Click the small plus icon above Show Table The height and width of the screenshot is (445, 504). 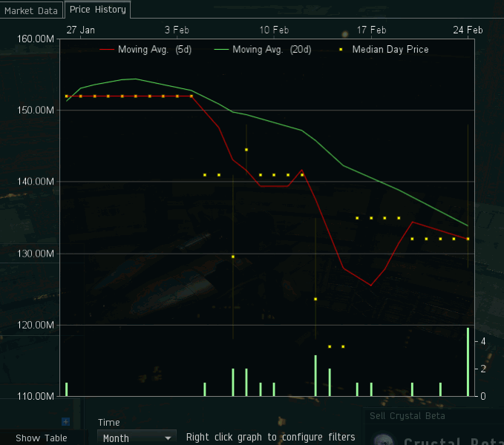(65, 421)
